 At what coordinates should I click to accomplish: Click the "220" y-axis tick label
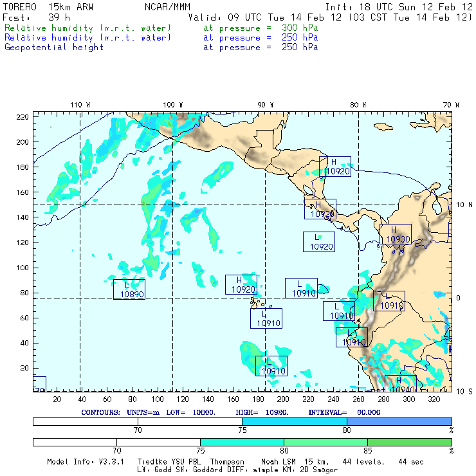pos(23,117)
